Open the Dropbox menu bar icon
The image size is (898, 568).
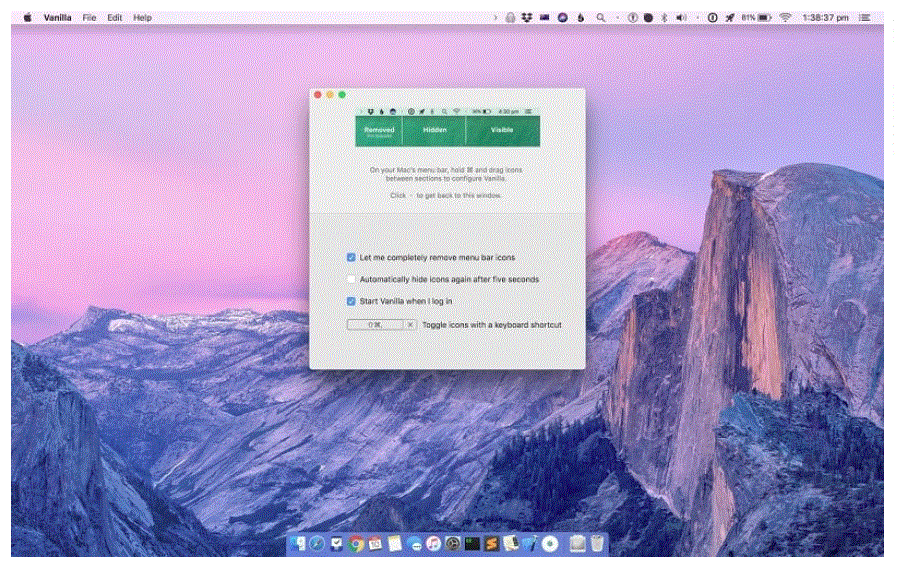(x=526, y=18)
